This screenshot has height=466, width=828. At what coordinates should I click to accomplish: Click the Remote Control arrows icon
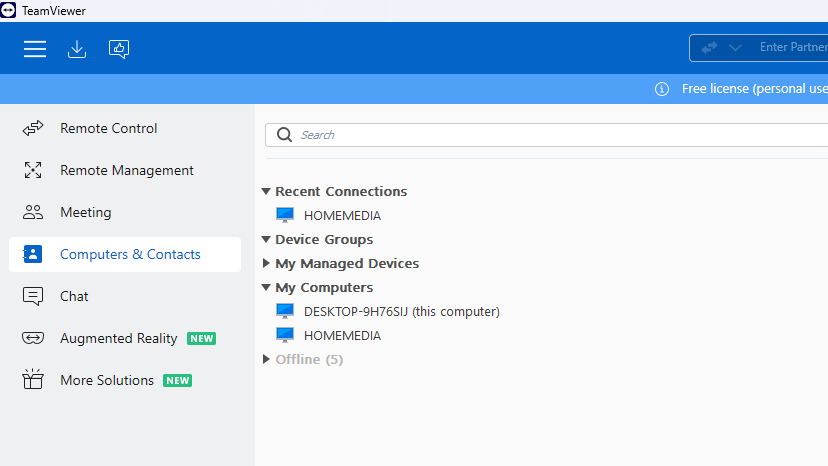[33, 128]
